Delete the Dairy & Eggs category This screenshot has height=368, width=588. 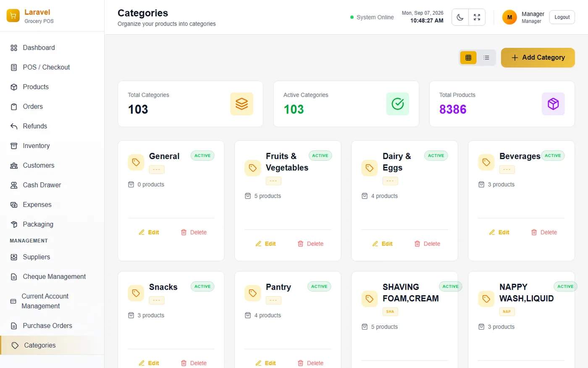click(427, 244)
